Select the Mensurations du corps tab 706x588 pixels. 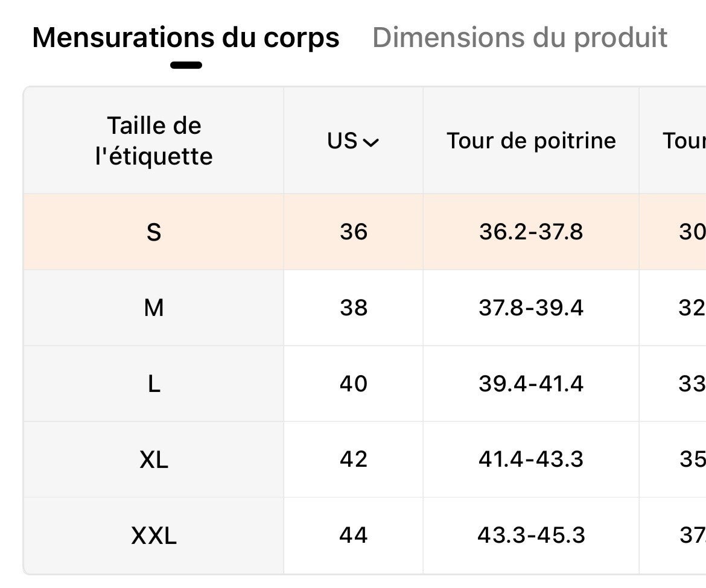(x=186, y=37)
